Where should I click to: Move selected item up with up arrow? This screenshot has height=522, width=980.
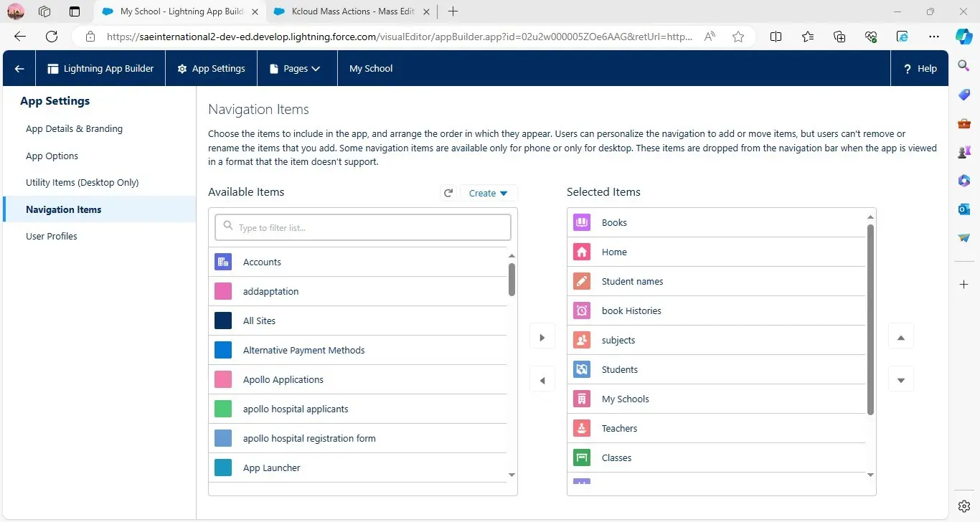click(x=901, y=337)
